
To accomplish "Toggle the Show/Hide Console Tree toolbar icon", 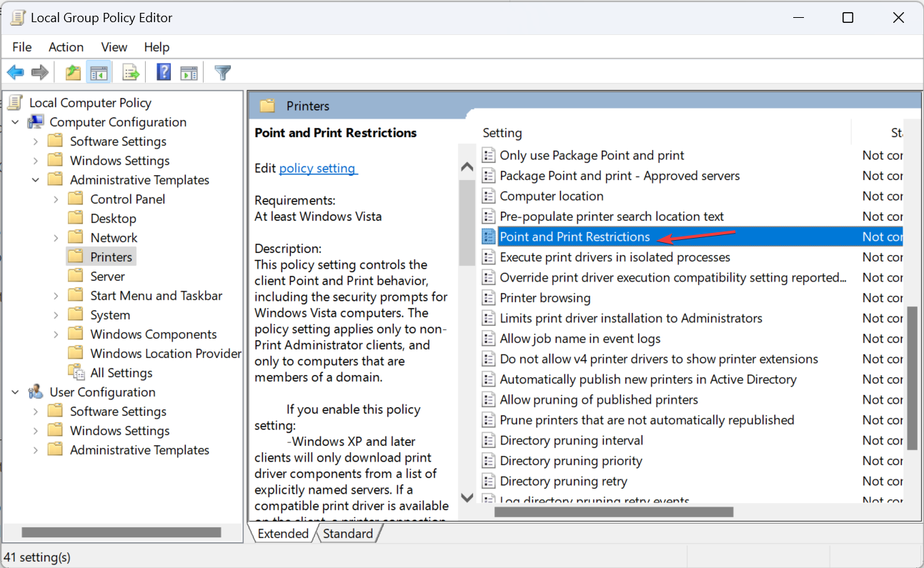I will pos(98,72).
